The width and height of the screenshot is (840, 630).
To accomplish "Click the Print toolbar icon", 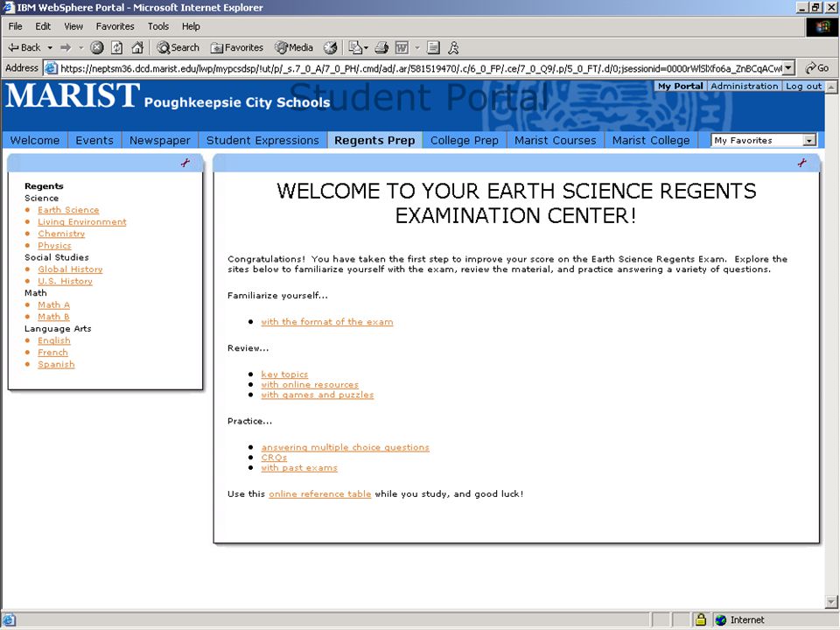I will [x=381, y=47].
